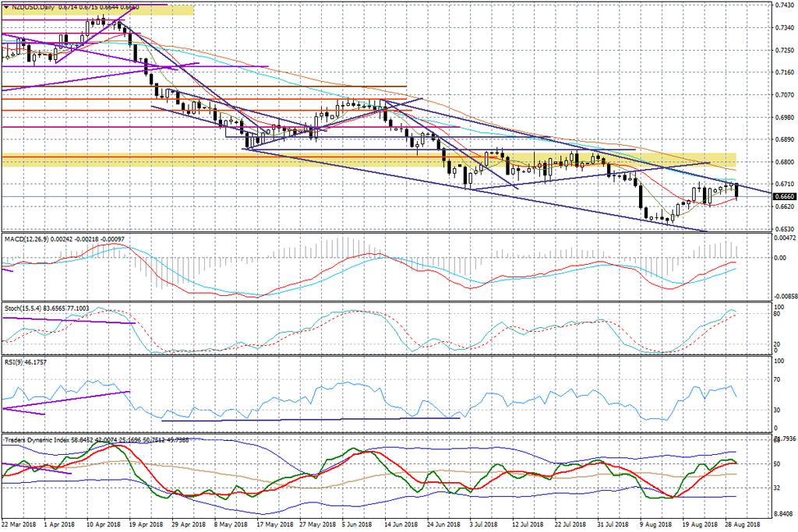Screen dimensions: 798x532
Task: Click the 12 Jul 2018 date label
Action: [528, 524]
